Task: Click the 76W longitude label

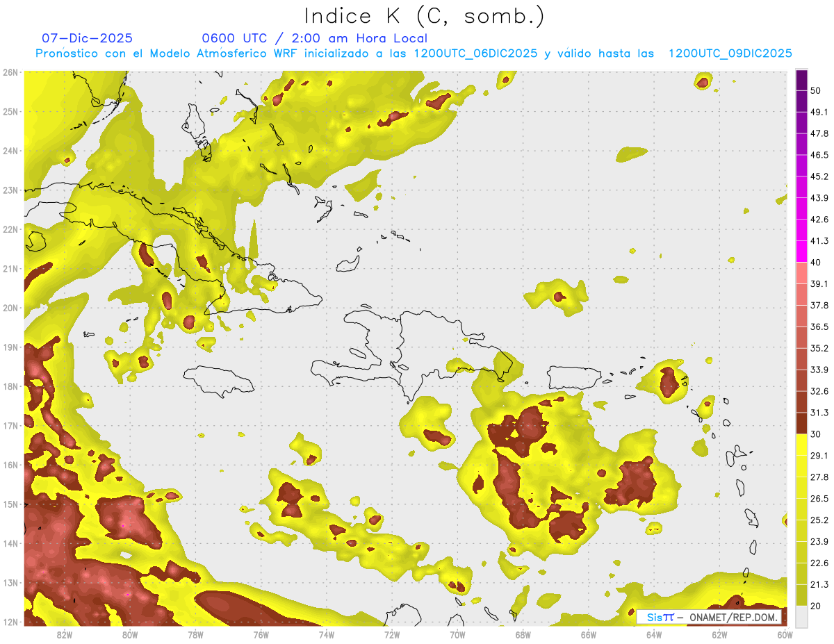Action: pyautogui.click(x=261, y=635)
